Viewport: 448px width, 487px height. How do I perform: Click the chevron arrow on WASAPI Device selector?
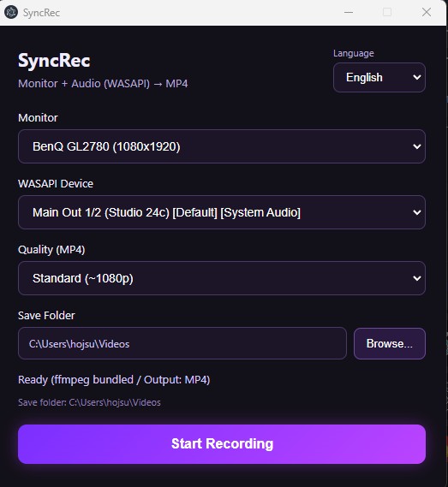click(417, 212)
